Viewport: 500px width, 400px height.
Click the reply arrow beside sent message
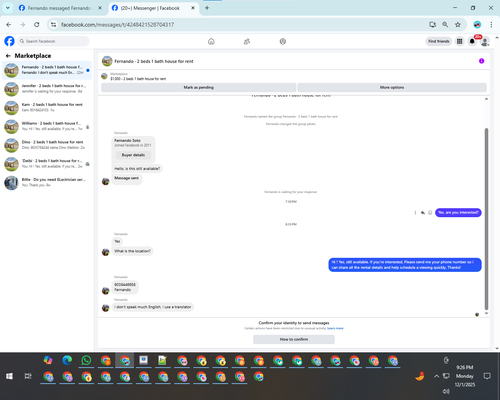click(x=423, y=213)
